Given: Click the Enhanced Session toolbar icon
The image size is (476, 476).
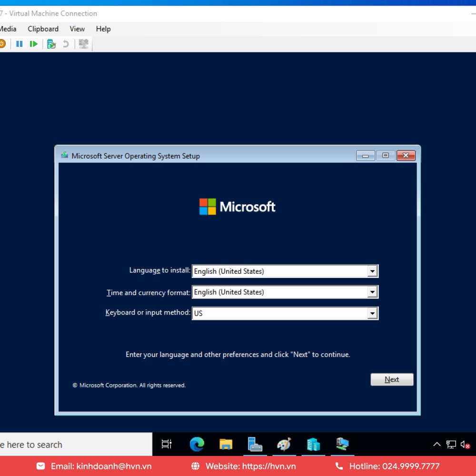Looking at the screenshot, I should click(x=83, y=44).
